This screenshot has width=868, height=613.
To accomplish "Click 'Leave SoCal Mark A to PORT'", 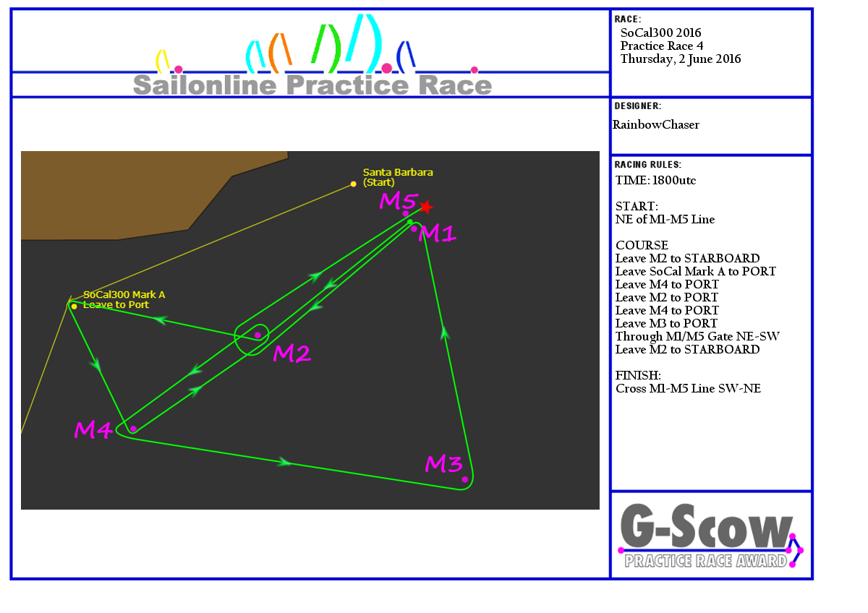I will (x=696, y=271).
